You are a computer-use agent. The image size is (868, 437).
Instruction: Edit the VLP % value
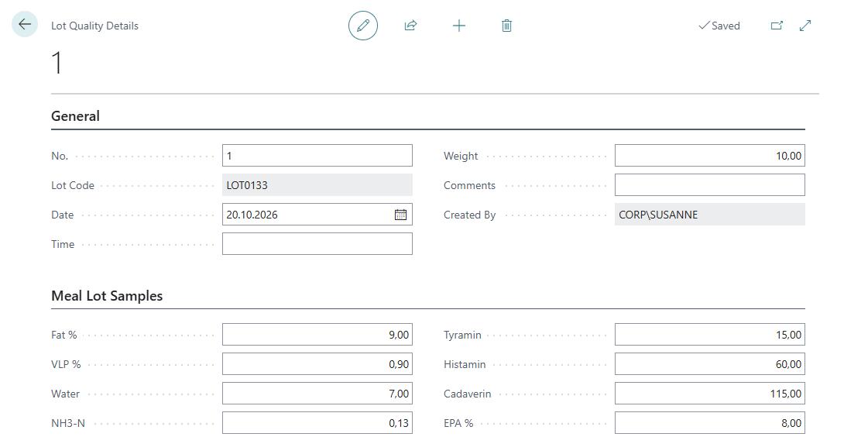pyautogui.click(x=317, y=364)
